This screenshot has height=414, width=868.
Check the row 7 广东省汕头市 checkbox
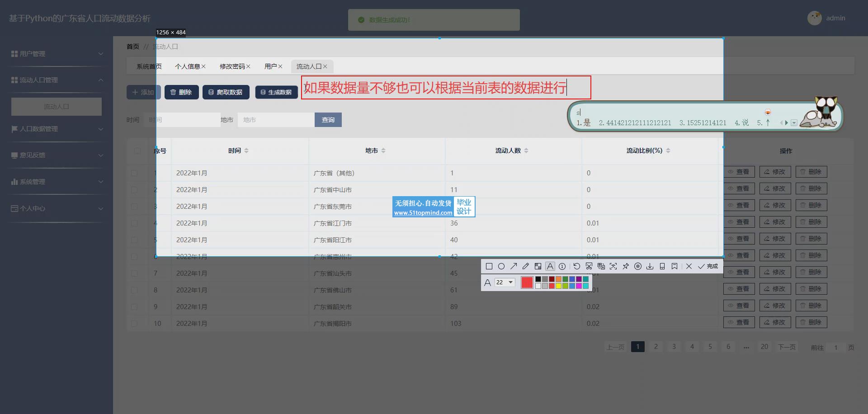click(x=134, y=273)
